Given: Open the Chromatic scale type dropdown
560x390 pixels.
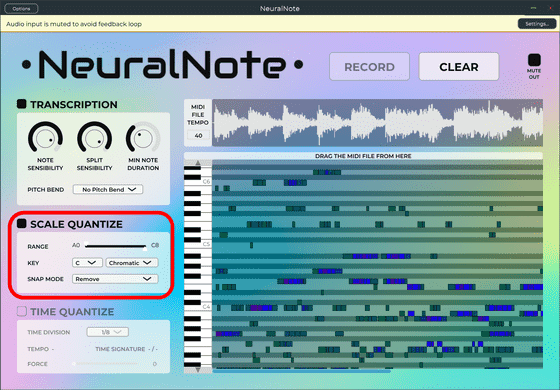Looking at the screenshot, I should point(132,263).
